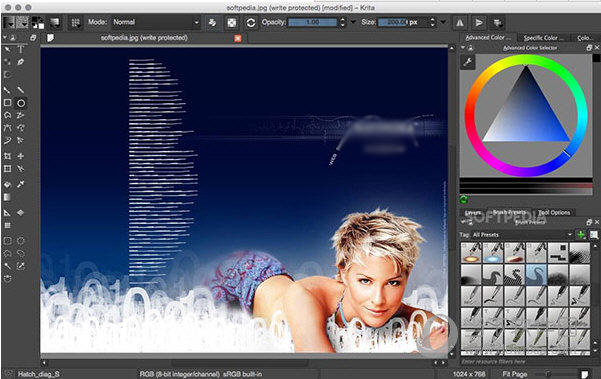Open the Fit Page zoom dropdown
Viewport: 601px width, 379px height.
[516, 374]
